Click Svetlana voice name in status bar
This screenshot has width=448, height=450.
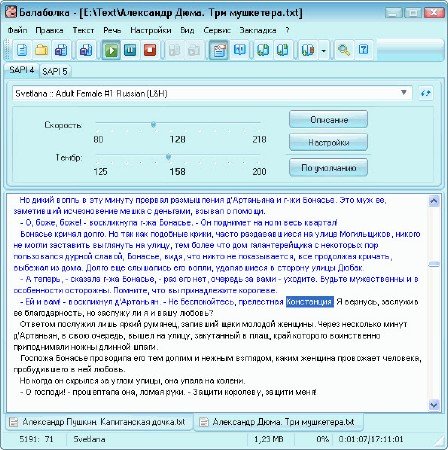(89, 439)
